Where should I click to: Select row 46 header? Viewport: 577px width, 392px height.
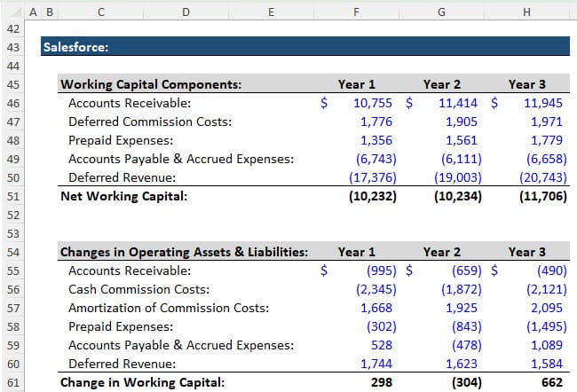[13, 104]
